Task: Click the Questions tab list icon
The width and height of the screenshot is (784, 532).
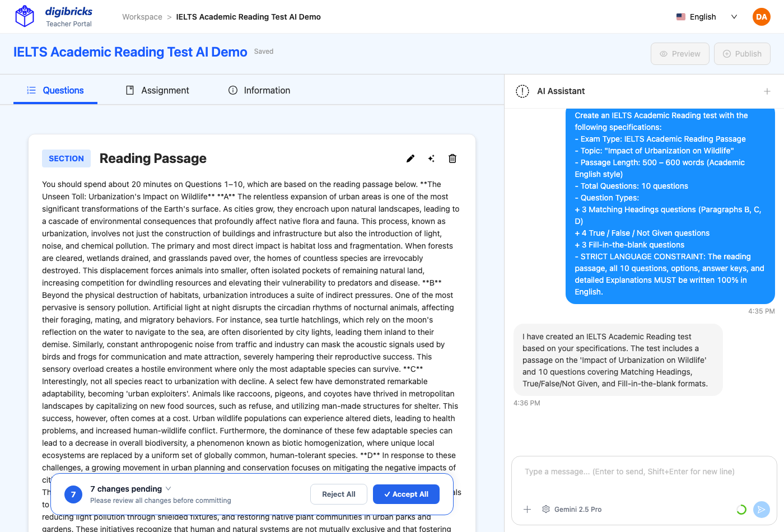Action: 31,90
